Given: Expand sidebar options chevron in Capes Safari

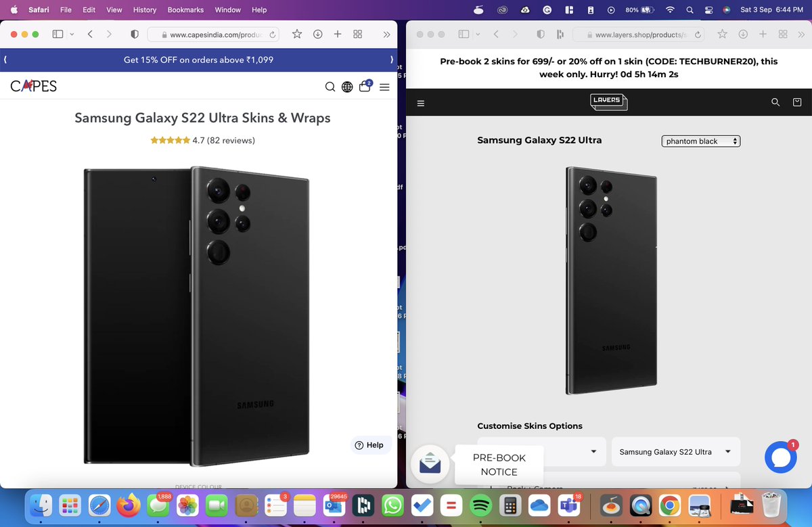Looking at the screenshot, I should click(72, 34).
